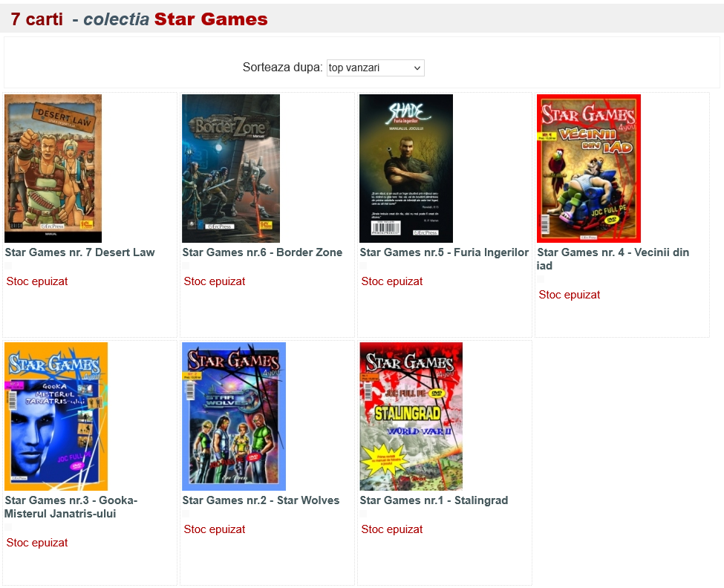Screen dimensions: 724x588
Task: Open 'Star Games nr.6 - Border Zone' link
Action: 262,252
